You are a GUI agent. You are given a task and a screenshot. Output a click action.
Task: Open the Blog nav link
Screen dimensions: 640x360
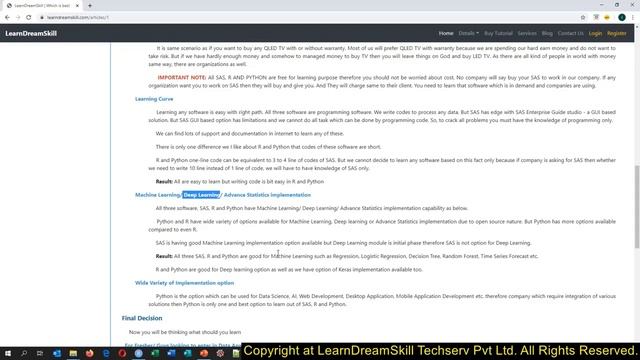(547, 33)
